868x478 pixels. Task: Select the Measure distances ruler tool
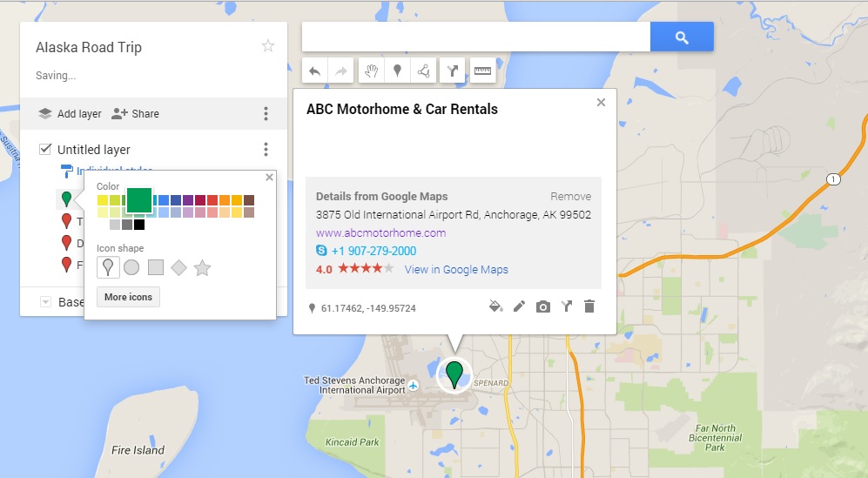(x=482, y=71)
